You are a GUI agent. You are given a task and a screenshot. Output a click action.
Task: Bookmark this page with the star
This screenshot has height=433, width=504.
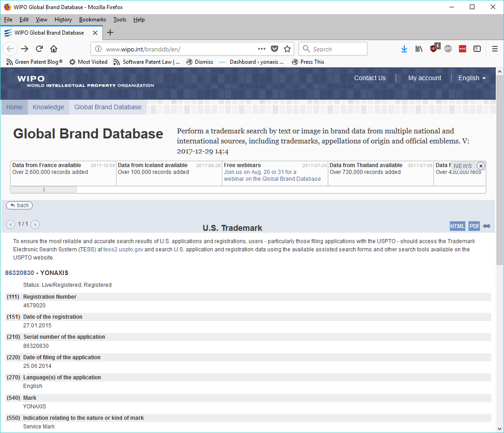click(287, 49)
